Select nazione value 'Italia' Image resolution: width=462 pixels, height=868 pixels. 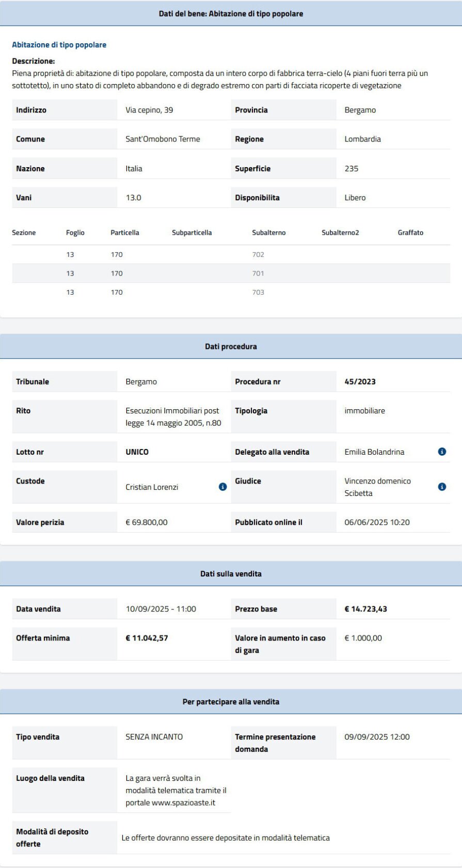coord(134,168)
